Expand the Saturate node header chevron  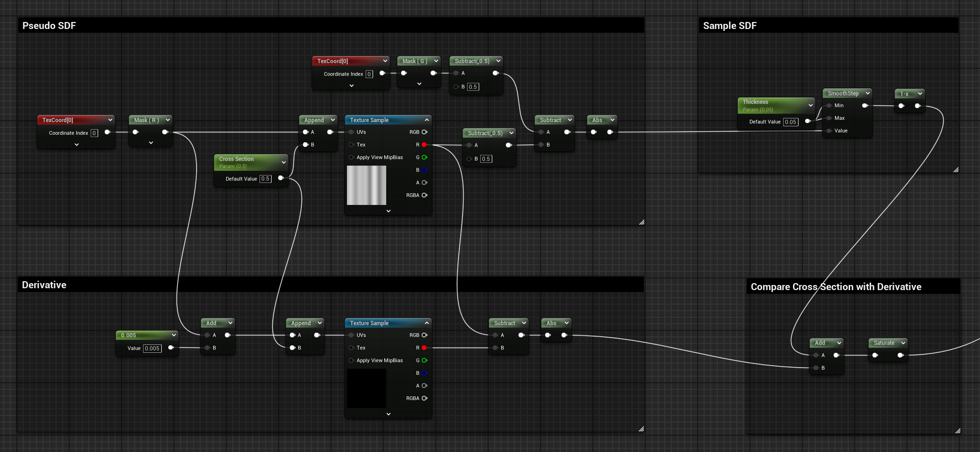pyautogui.click(x=903, y=343)
